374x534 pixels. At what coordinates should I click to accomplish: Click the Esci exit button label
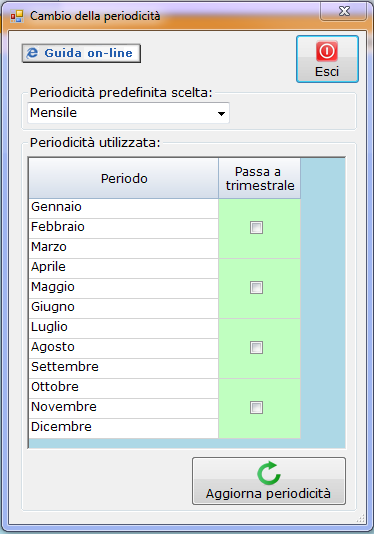(327, 72)
